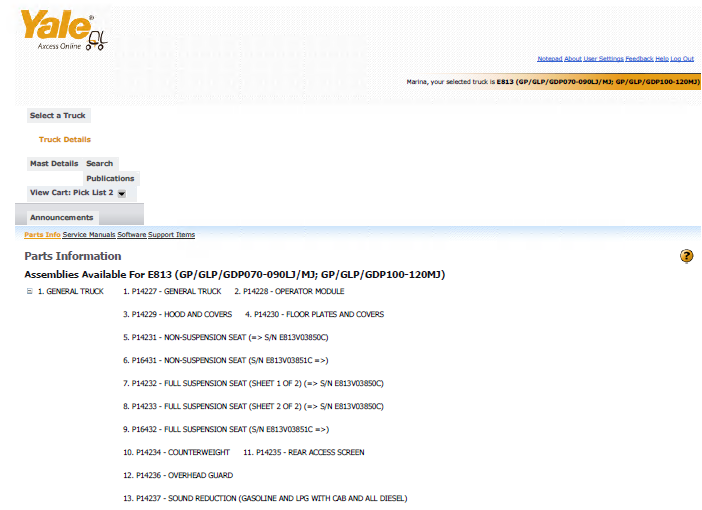Open the Notepad link
The image size is (702, 510).
point(549,59)
